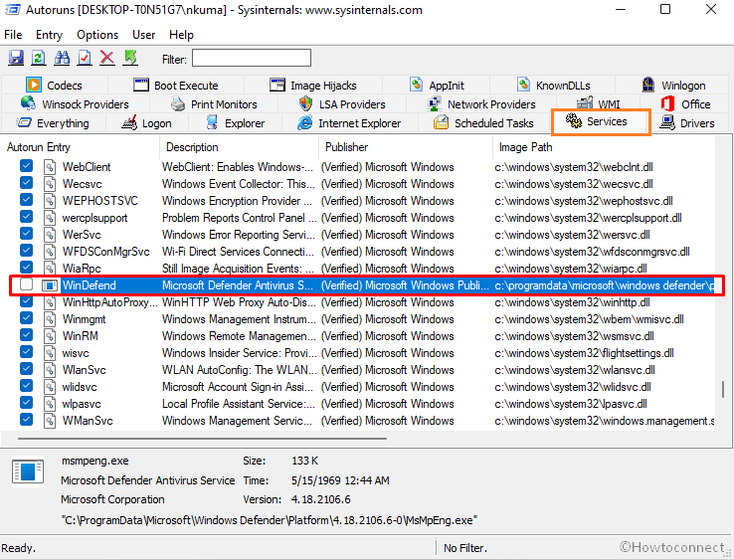Screen dimensions: 734x560
Task: Click the green Jump to Entry icon
Action: click(130, 58)
